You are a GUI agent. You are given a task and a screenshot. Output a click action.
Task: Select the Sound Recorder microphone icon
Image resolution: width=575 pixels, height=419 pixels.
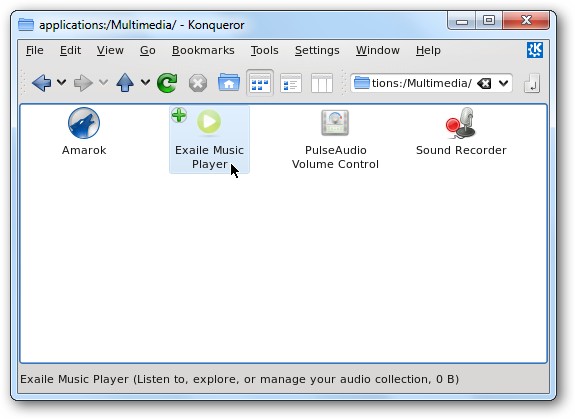click(x=461, y=123)
